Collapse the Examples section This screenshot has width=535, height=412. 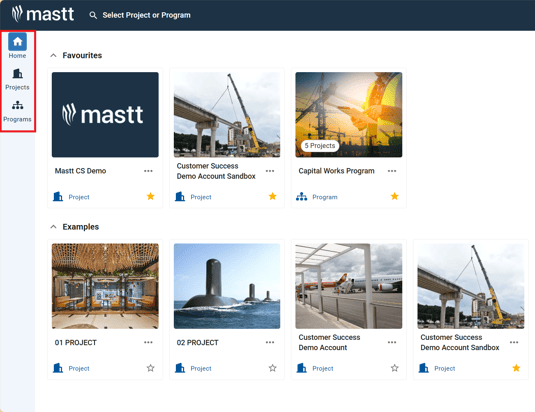pos(53,227)
